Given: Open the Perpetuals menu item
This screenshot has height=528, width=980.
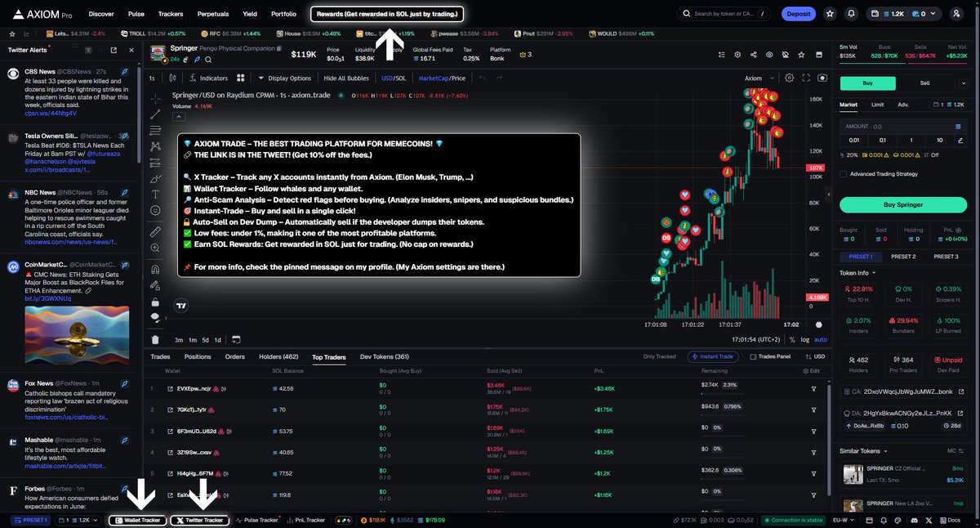Looking at the screenshot, I should [x=212, y=14].
